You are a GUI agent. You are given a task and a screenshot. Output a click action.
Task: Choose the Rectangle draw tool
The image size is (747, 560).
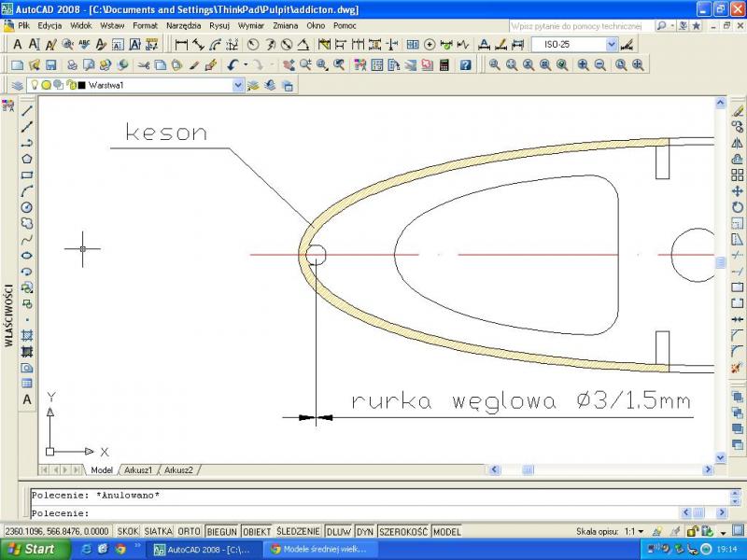click(x=27, y=175)
